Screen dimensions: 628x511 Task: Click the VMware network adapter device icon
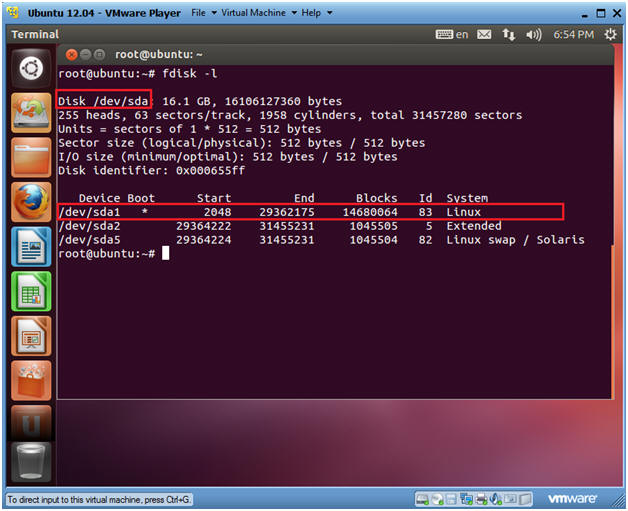pos(466,499)
